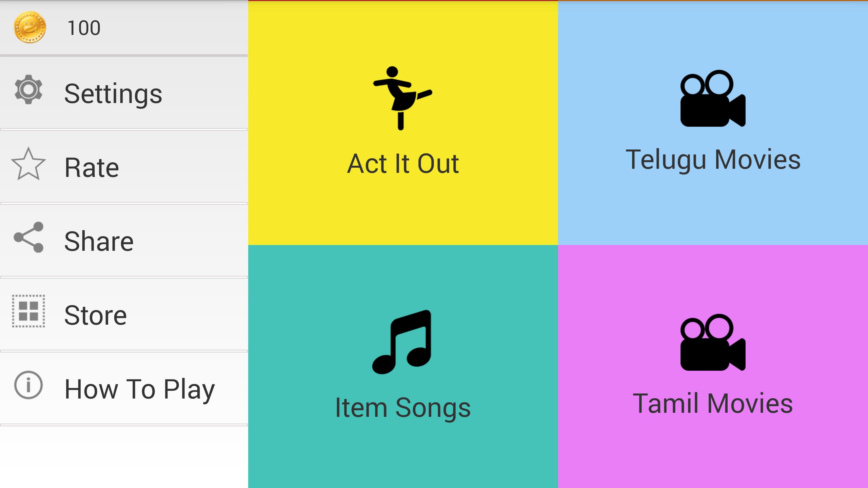Screen dimensions: 868x488
Task: Tap the How To Play info icon
Action: pyautogui.click(x=28, y=385)
